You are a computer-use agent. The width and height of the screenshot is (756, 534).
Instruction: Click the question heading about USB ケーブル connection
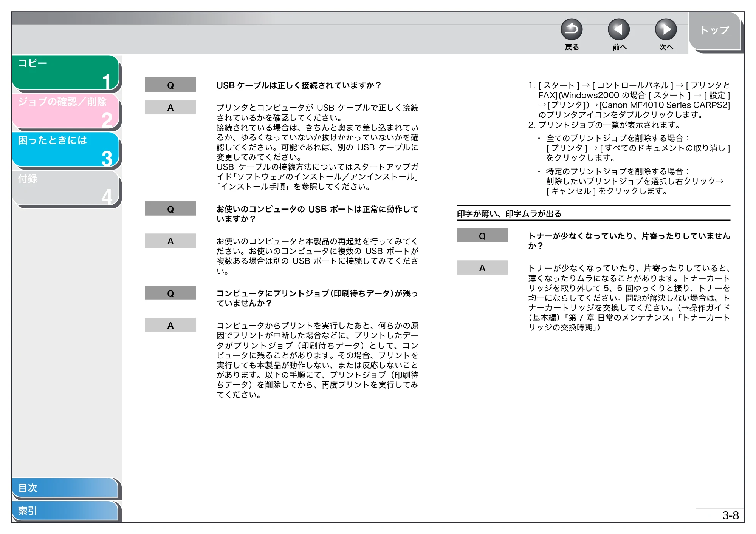(298, 85)
